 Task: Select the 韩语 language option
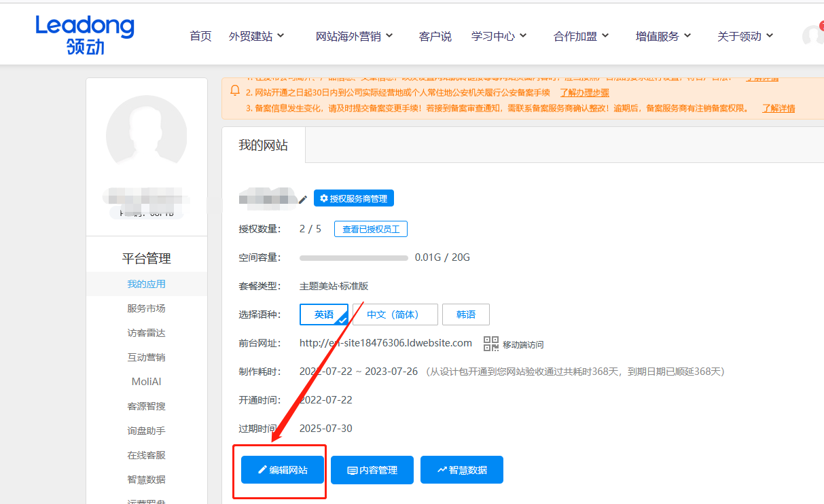click(x=465, y=314)
